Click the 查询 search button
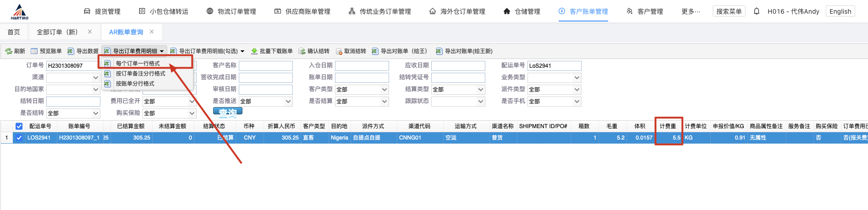The height and width of the screenshot is (210, 868). pyautogui.click(x=227, y=112)
